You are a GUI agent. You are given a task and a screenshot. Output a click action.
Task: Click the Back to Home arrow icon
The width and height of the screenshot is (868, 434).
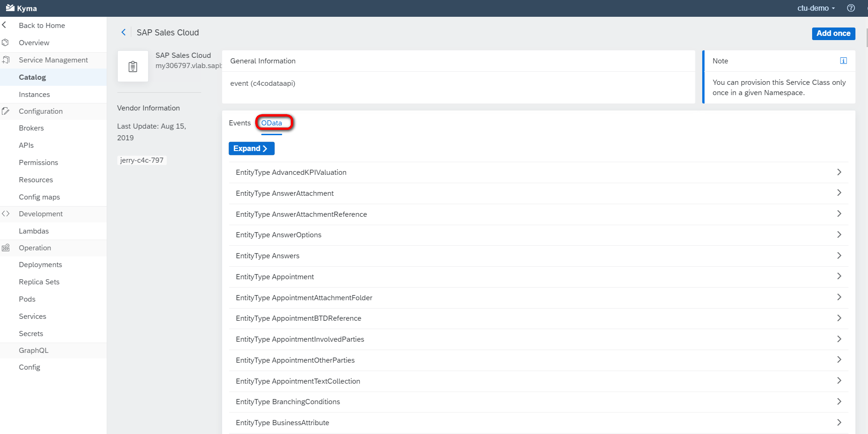[4, 25]
